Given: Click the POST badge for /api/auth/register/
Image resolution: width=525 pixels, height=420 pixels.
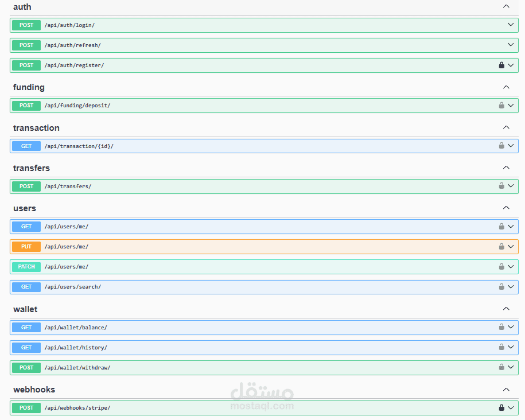Looking at the screenshot, I should click(x=26, y=65).
